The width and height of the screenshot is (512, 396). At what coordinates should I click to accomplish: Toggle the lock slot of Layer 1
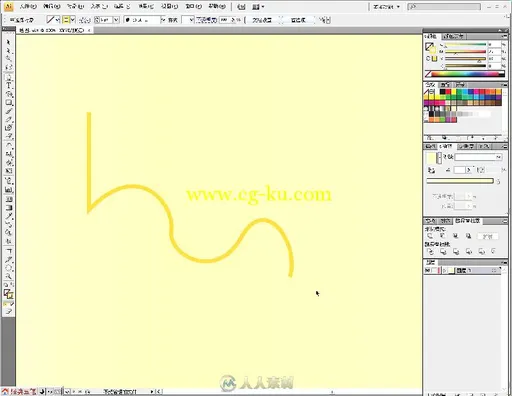coord(434,270)
